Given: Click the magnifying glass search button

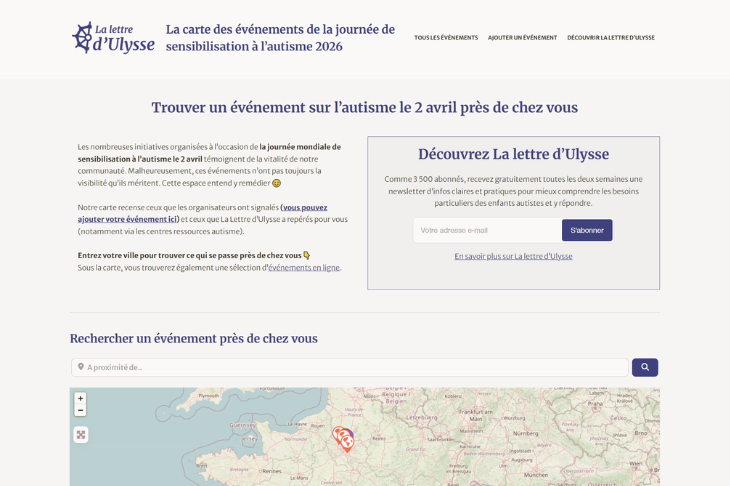Looking at the screenshot, I should (x=645, y=367).
